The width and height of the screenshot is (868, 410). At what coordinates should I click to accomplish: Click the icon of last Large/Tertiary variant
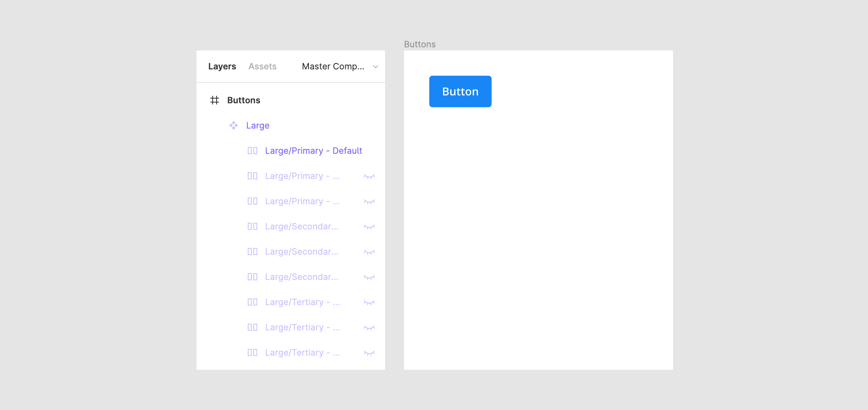[x=253, y=352]
